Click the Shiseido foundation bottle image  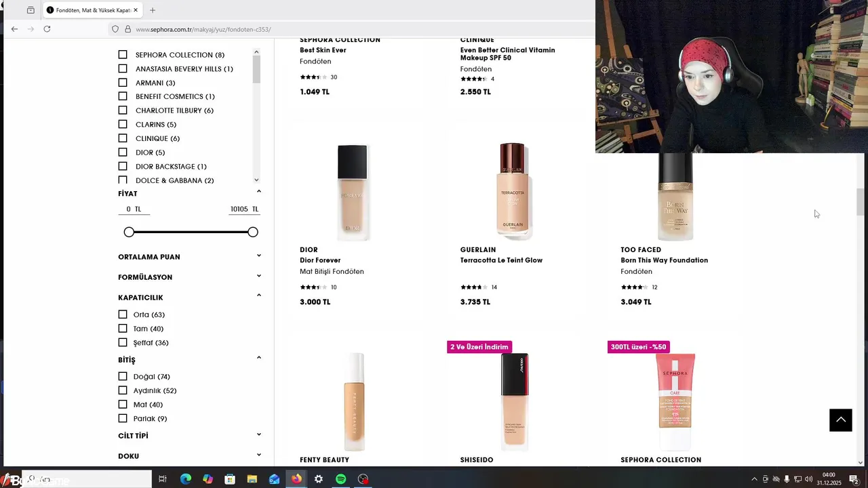(515, 401)
